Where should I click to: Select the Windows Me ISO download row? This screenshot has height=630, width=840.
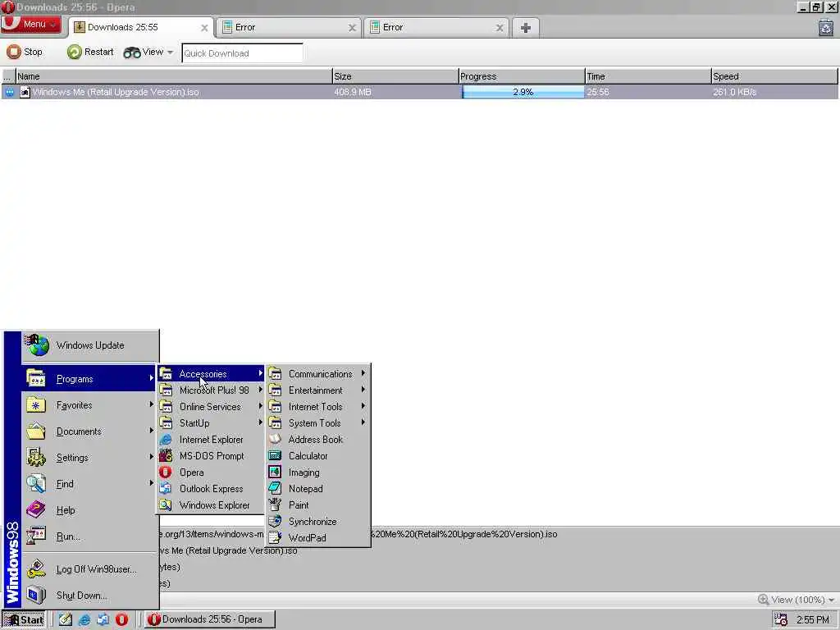(419, 92)
